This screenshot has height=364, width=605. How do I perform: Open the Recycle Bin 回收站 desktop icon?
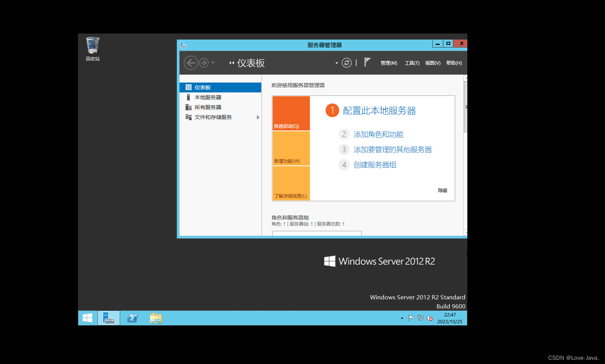pyautogui.click(x=93, y=49)
